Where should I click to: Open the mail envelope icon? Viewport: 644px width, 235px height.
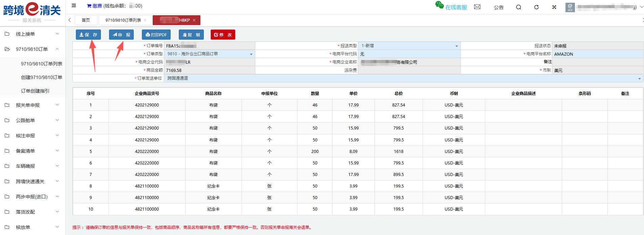[x=477, y=7]
